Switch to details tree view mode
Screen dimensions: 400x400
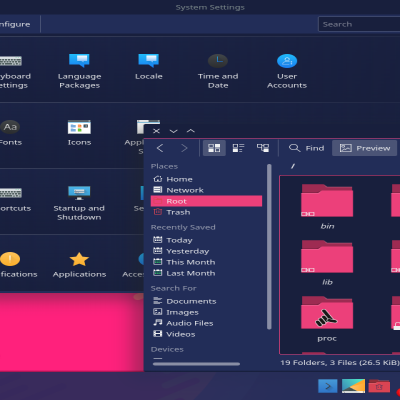(x=263, y=148)
